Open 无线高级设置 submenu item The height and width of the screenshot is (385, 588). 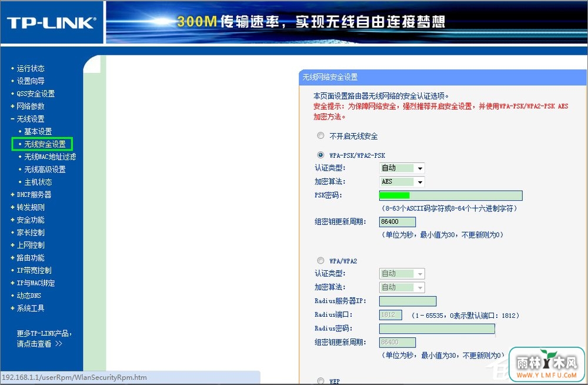point(45,170)
